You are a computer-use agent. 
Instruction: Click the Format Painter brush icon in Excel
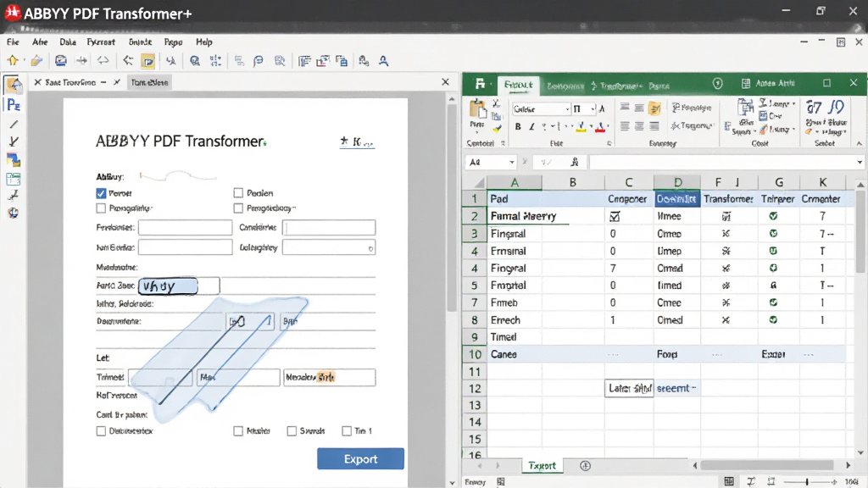click(x=497, y=129)
